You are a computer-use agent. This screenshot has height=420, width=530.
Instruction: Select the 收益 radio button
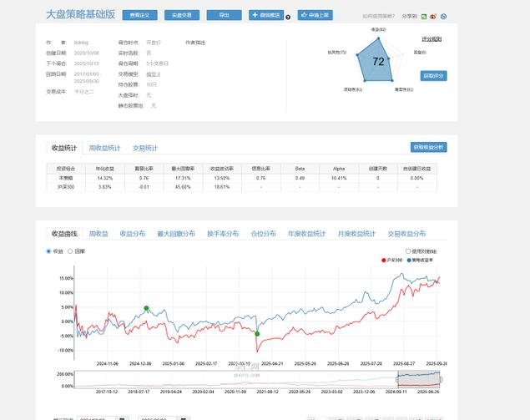coord(48,250)
